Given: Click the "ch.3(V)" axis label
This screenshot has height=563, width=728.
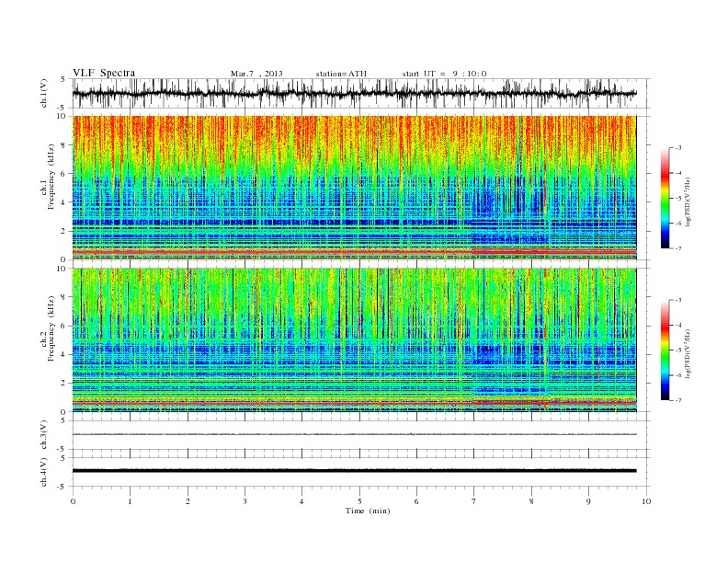Looking at the screenshot, I should pyautogui.click(x=43, y=435).
